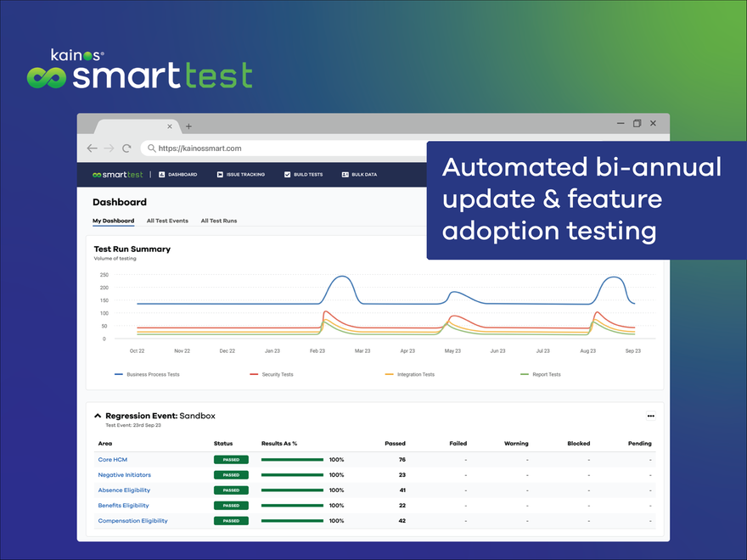Open the Regression Event options ellipsis menu
Viewport: 747px width, 560px height.
tap(651, 416)
